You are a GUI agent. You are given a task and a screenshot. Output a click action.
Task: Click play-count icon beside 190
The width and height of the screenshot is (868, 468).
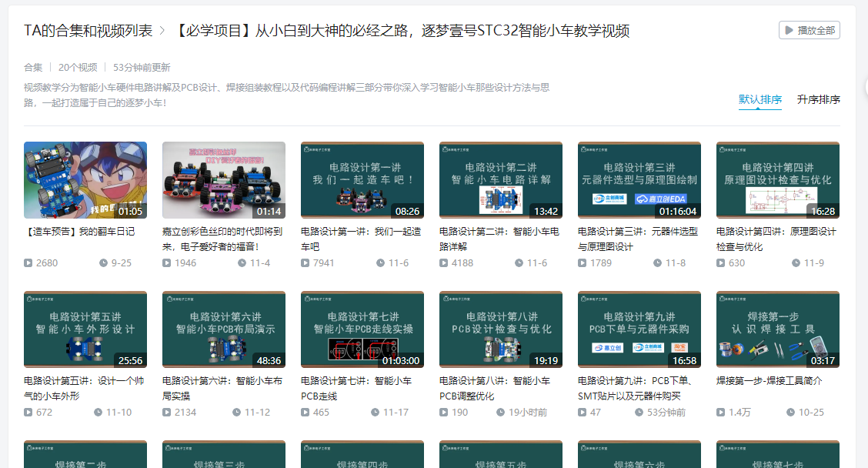tap(443, 413)
